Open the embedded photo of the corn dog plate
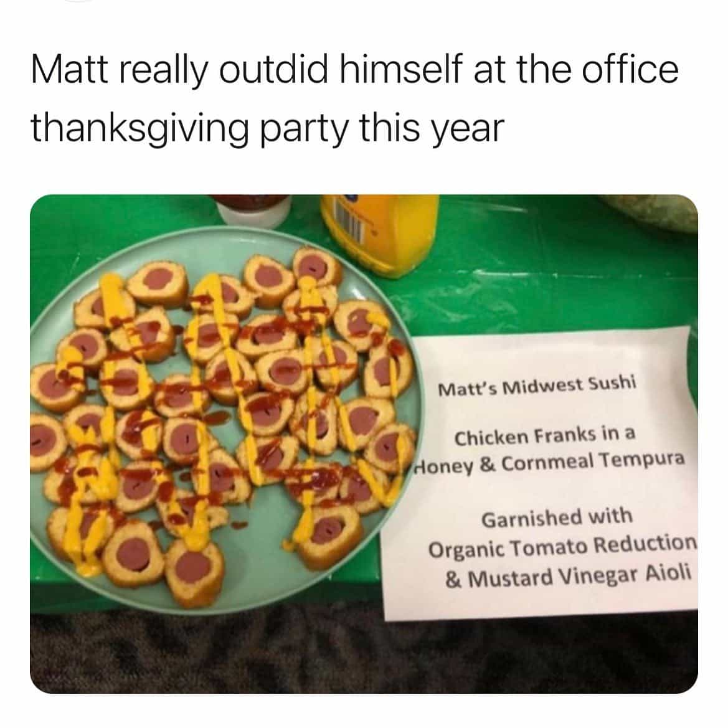Viewport: 728px width, 728px height. pyautogui.click(x=364, y=444)
